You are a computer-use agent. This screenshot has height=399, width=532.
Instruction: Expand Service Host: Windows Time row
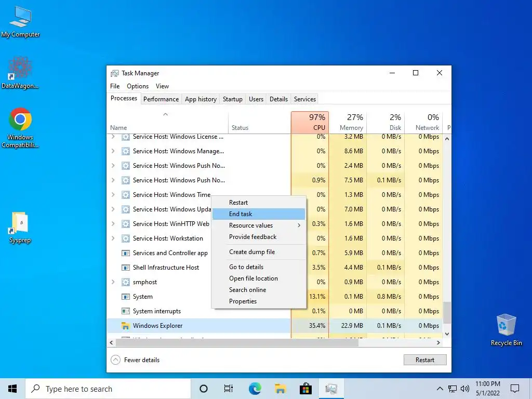tap(113, 195)
